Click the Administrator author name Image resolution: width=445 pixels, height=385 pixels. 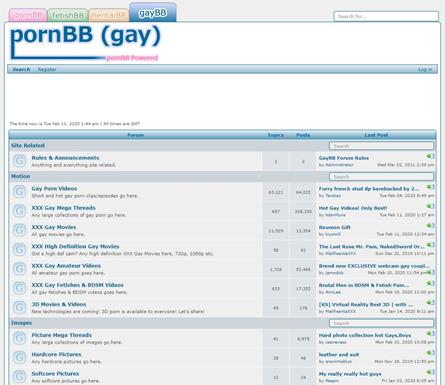coord(339,165)
